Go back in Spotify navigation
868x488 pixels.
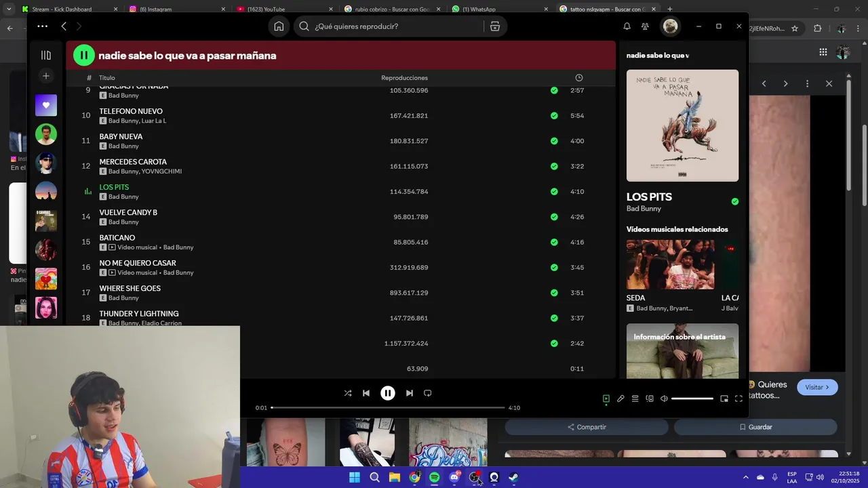(64, 26)
